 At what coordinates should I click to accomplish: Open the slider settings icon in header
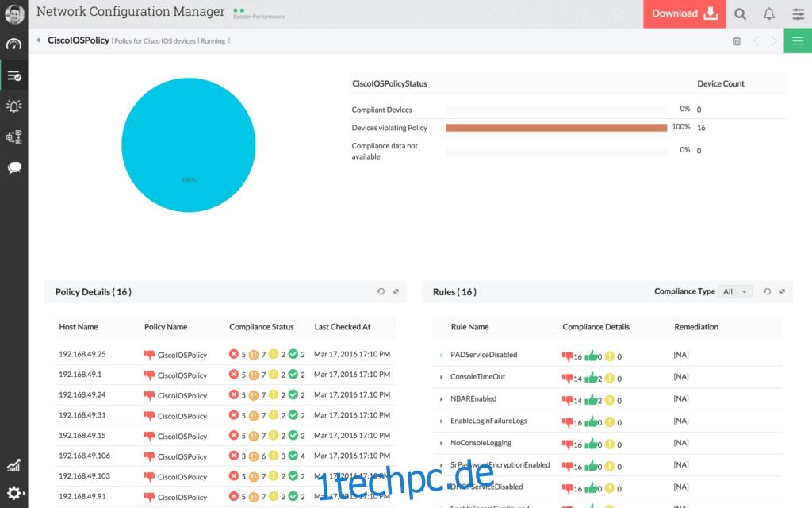pyautogui.click(x=798, y=14)
